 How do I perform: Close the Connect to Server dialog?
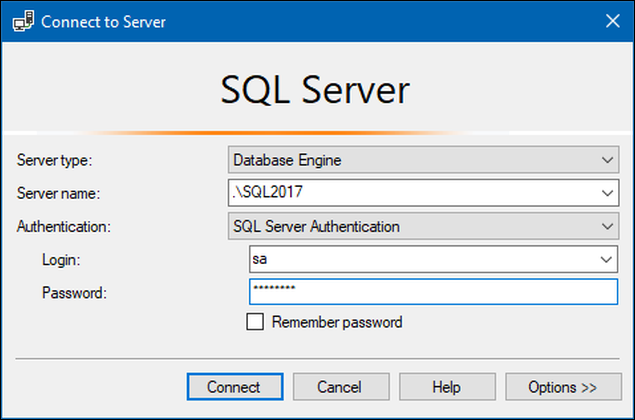tap(612, 21)
